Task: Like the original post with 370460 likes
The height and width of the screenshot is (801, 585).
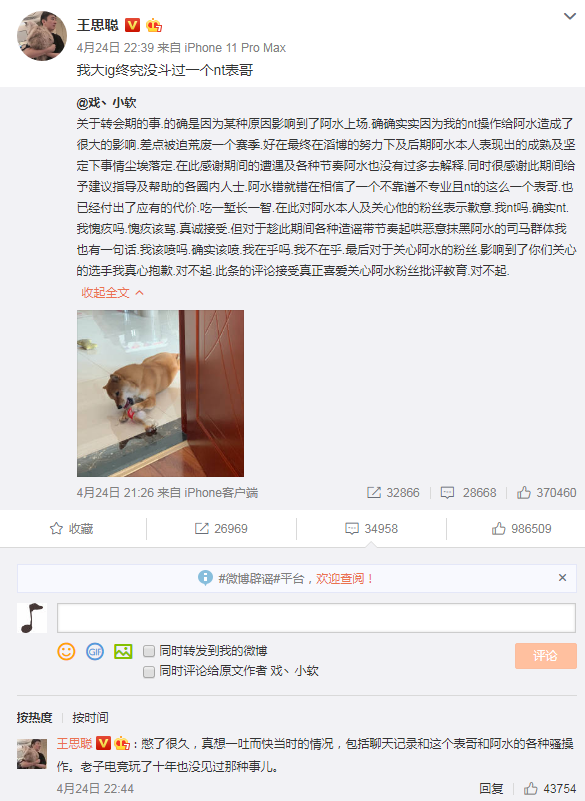Action: [546, 492]
